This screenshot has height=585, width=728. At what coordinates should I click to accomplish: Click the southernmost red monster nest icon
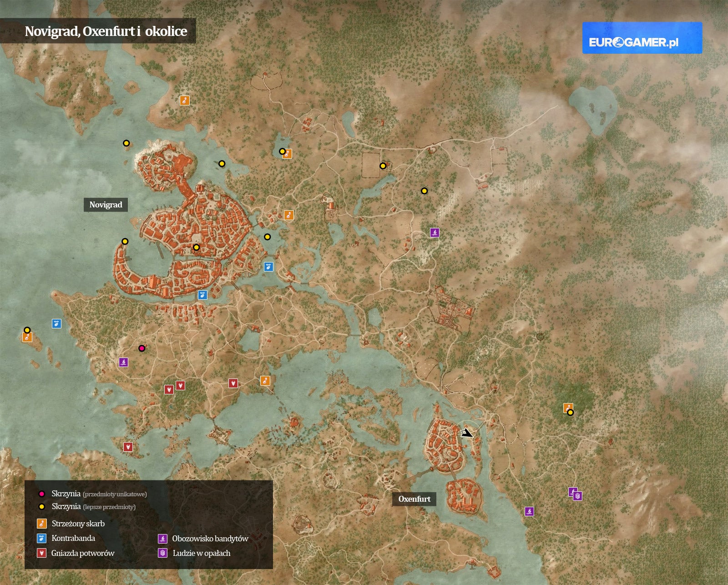pos(128,447)
